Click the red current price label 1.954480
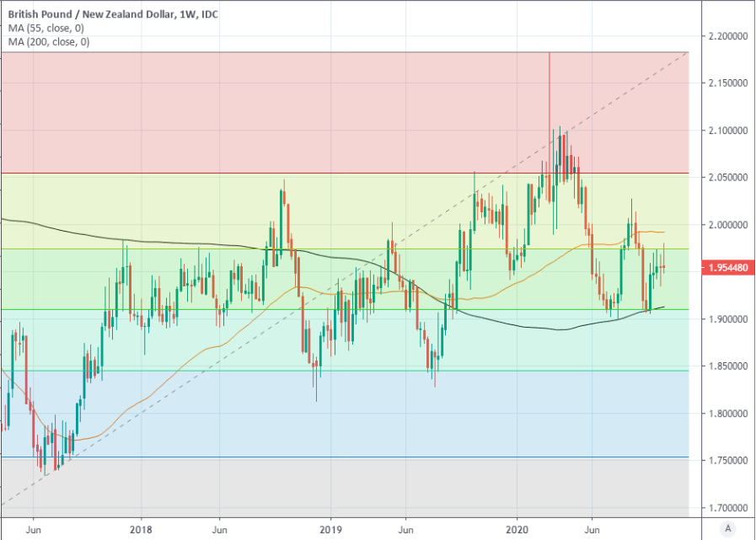Image resolution: width=756 pixels, height=540 pixels. 727,267
